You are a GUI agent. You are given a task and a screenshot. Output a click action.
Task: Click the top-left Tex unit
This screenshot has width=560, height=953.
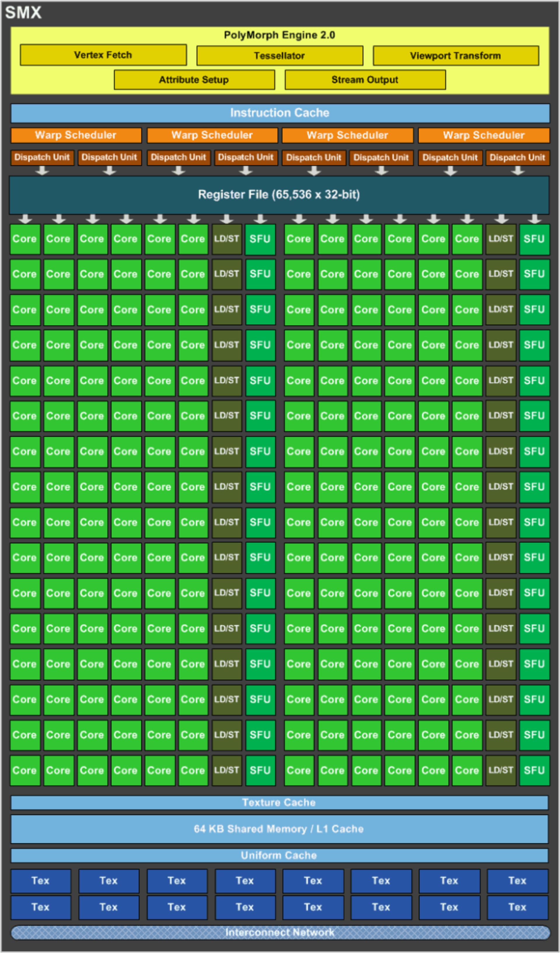(41, 881)
